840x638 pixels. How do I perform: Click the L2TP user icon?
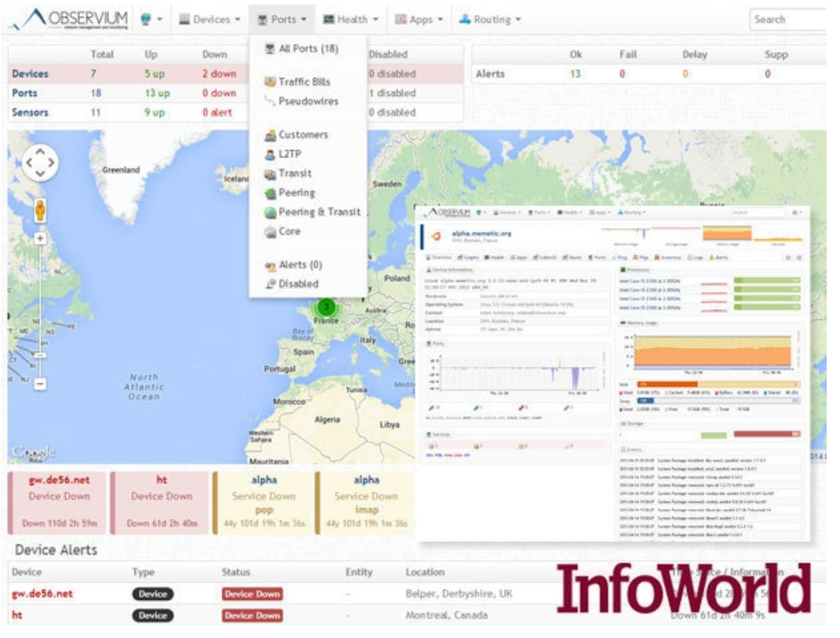[x=270, y=155]
